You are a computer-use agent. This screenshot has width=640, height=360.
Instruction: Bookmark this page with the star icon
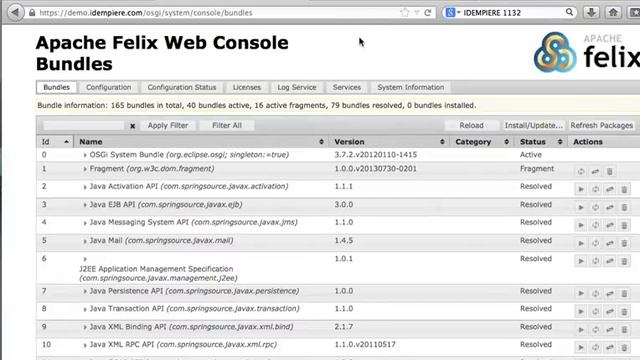404,13
